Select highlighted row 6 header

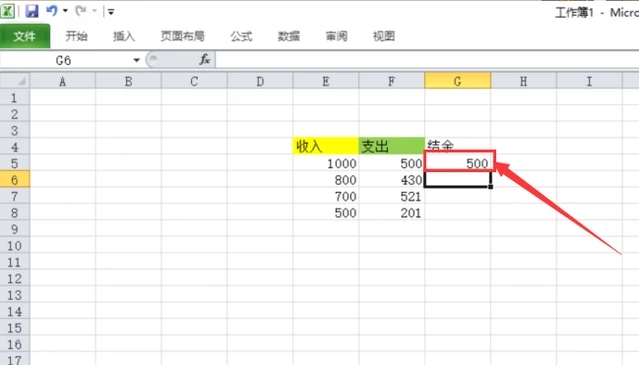pyautogui.click(x=15, y=180)
